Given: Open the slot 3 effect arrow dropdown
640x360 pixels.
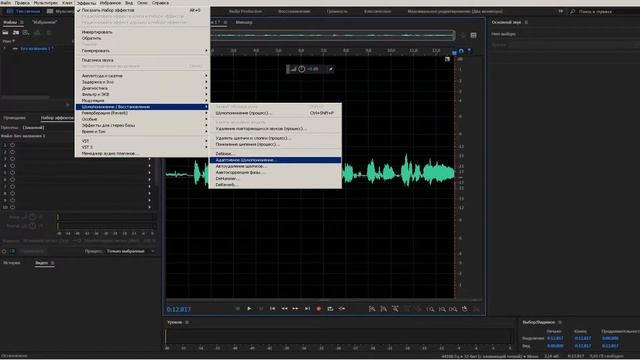Looking at the screenshot, I should click(x=150, y=159).
